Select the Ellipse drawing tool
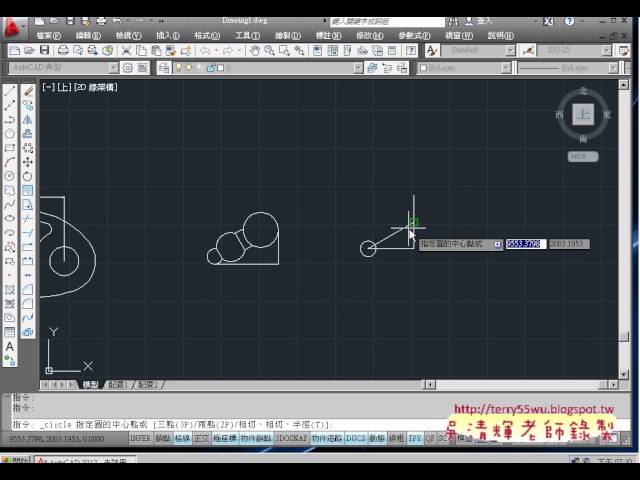 [x=9, y=218]
